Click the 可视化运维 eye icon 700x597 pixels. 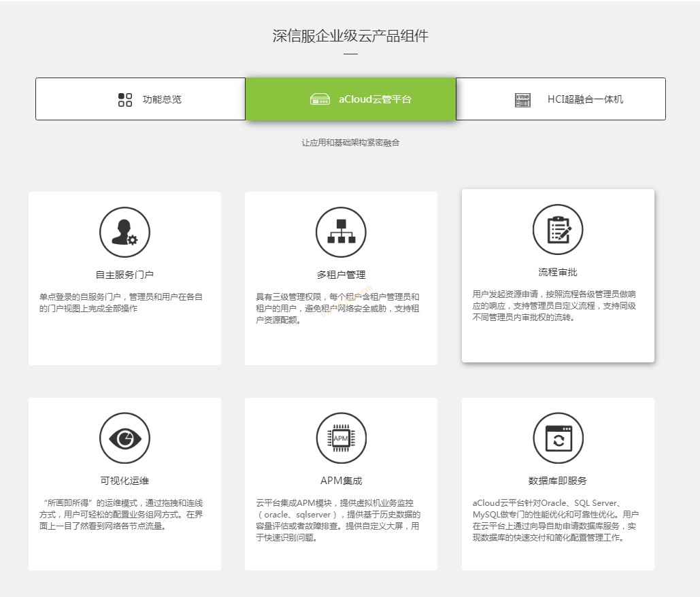pyautogui.click(x=124, y=438)
